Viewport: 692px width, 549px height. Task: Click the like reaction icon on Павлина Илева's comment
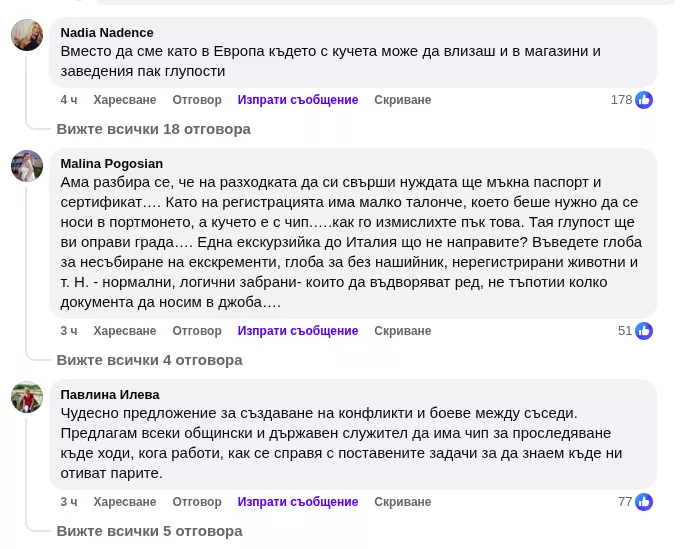pyautogui.click(x=644, y=502)
